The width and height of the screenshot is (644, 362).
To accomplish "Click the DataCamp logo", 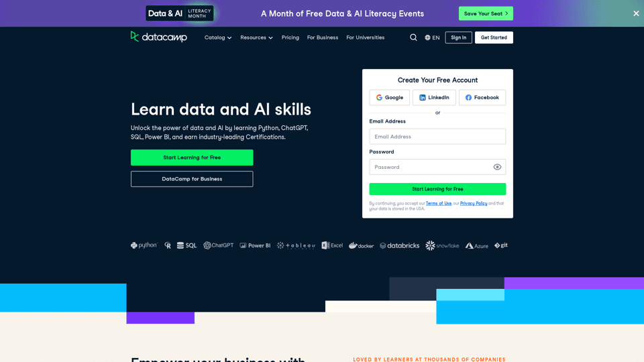I will (158, 37).
